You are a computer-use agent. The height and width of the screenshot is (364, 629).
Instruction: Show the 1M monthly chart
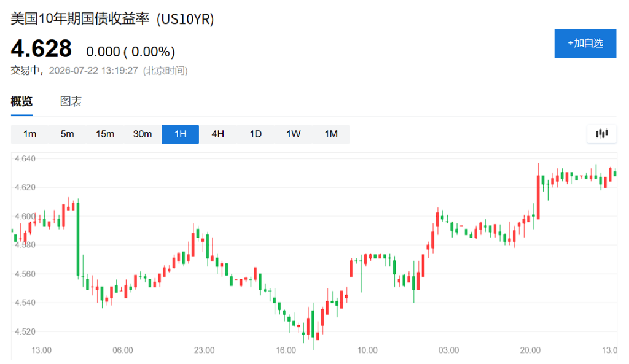[x=331, y=134]
